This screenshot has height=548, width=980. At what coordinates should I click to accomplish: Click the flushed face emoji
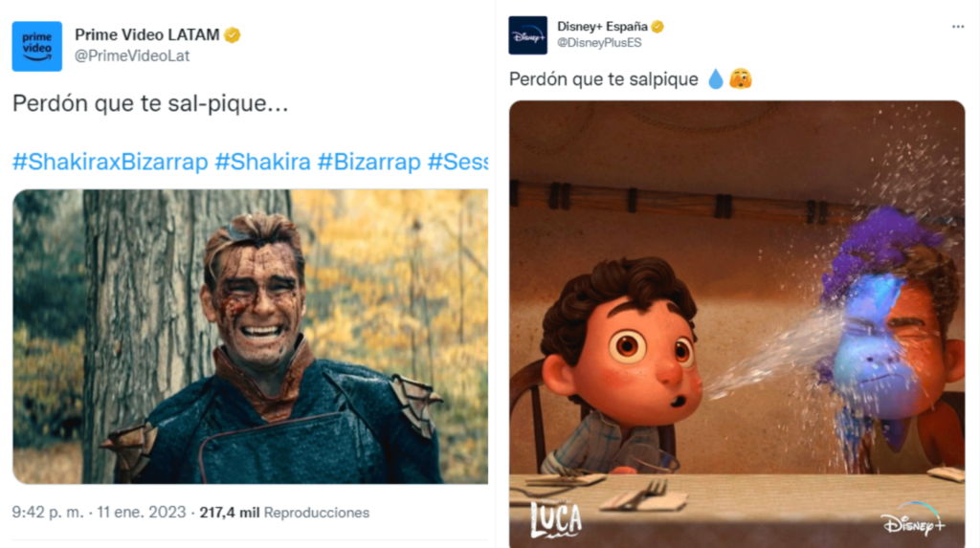[x=741, y=78]
